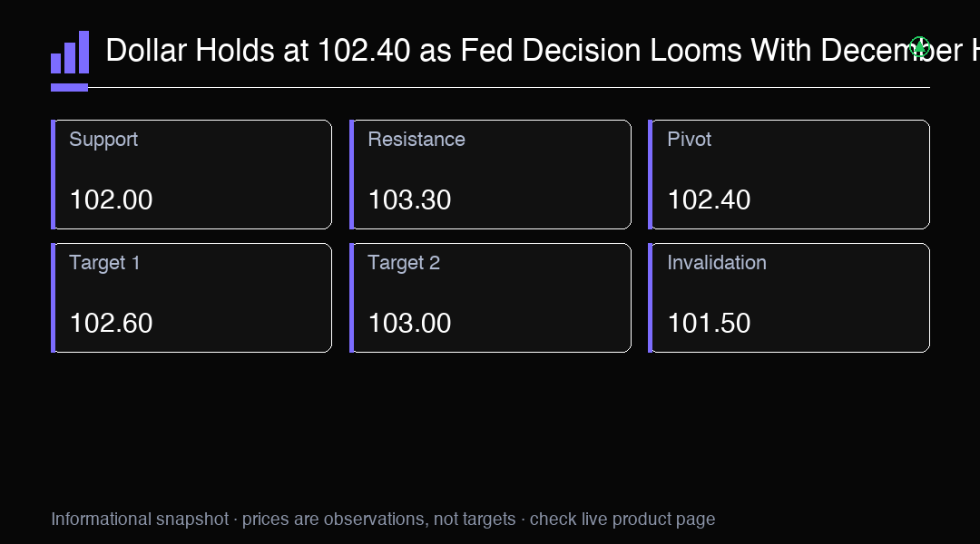Click the green up-triangle circle icon
The width and height of the screenshot is (980, 544).
coord(919,47)
